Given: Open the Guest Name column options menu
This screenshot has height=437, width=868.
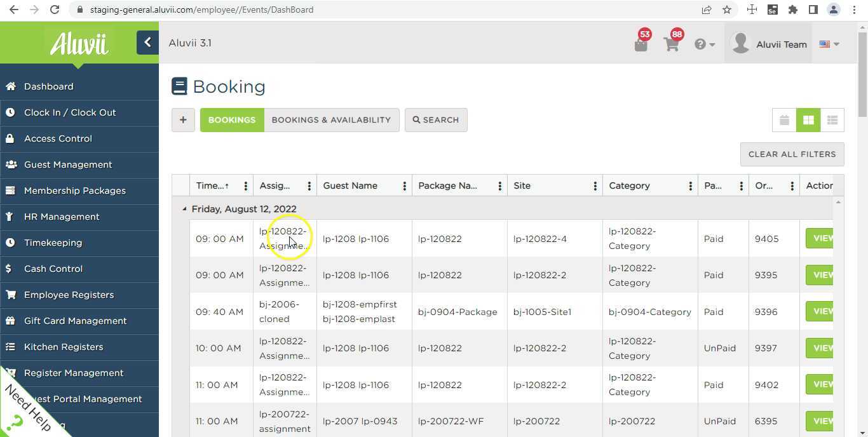Looking at the screenshot, I should coord(405,185).
